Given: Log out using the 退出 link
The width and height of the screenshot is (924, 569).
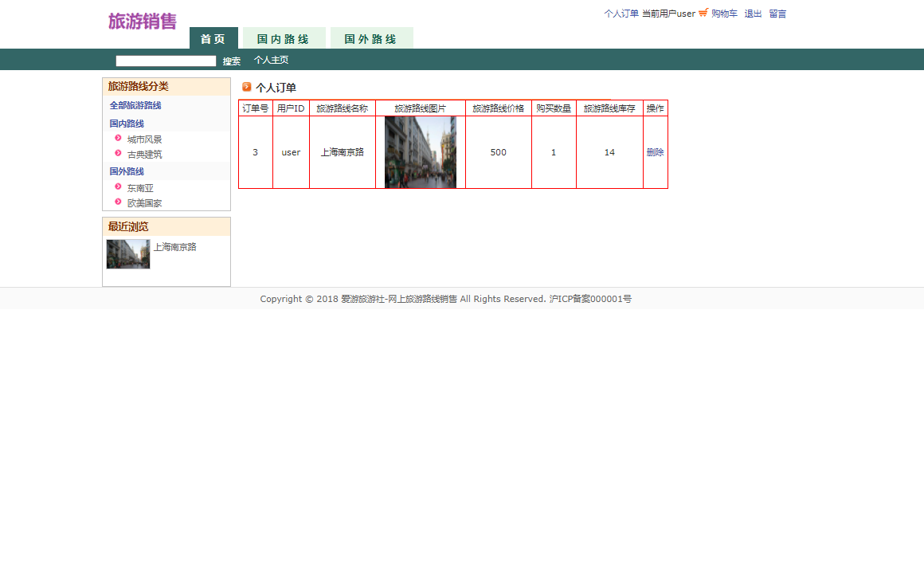Looking at the screenshot, I should pos(751,14).
